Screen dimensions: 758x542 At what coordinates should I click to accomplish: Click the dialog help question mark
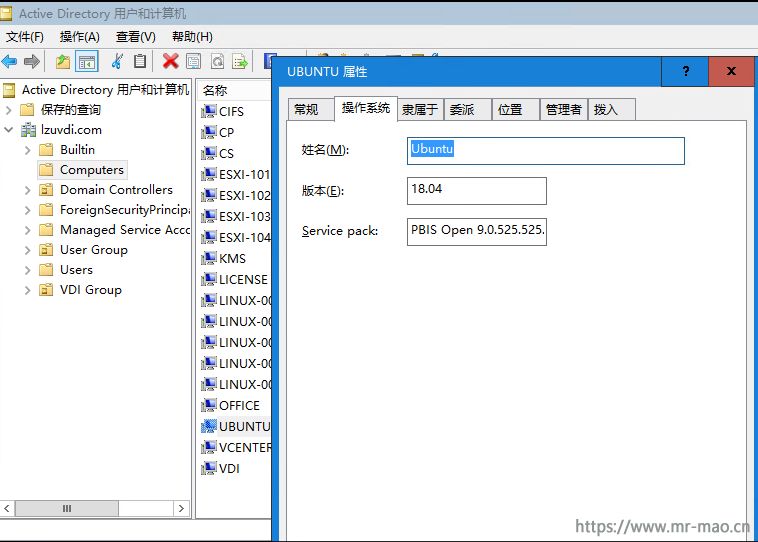[685, 72]
